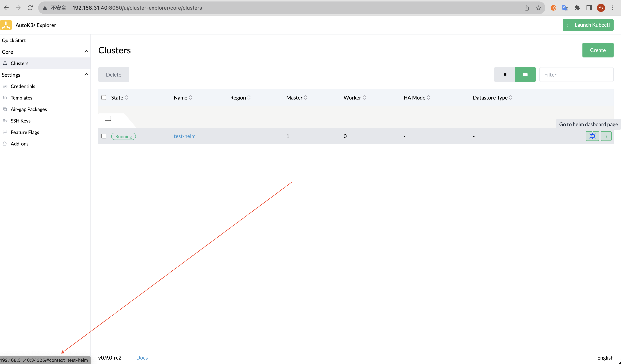This screenshot has width=621, height=364.
Task: Open the kebab actions menu for test-helm
Action: point(606,136)
